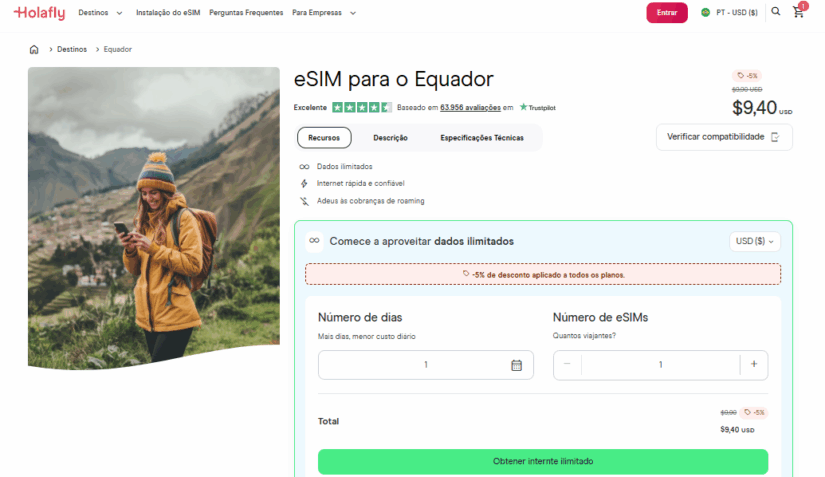Click the Número de dias input field
The width and height of the screenshot is (825, 477).
[426, 365]
